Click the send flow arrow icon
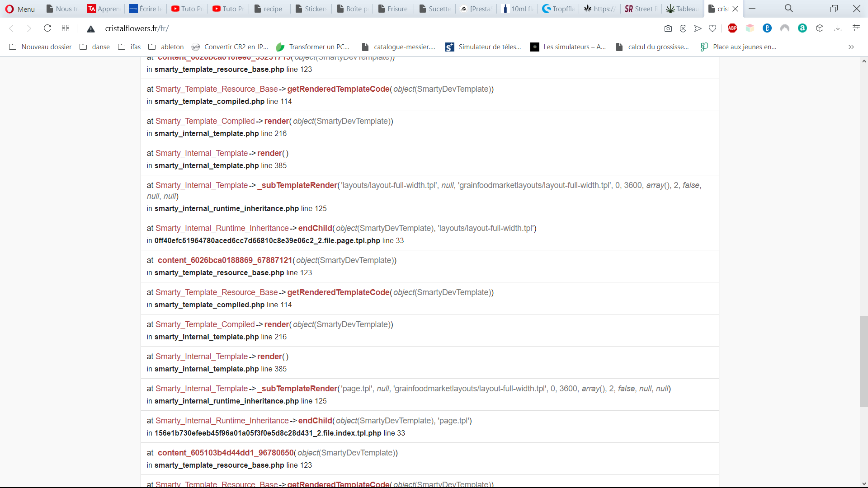The height and width of the screenshot is (488, 868). 698,28
